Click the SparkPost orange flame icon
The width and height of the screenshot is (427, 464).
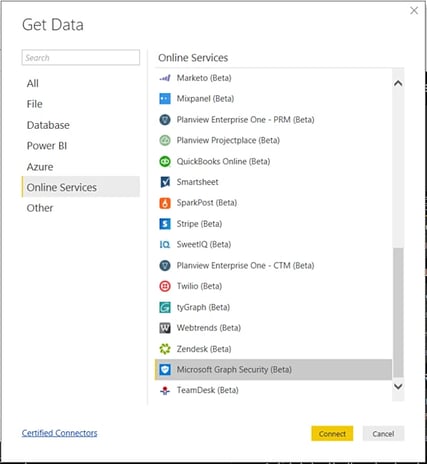click(x=165, y=203)
